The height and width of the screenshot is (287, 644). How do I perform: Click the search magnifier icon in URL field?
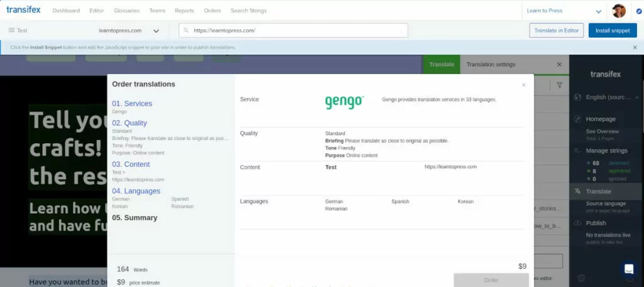[186, 30]
